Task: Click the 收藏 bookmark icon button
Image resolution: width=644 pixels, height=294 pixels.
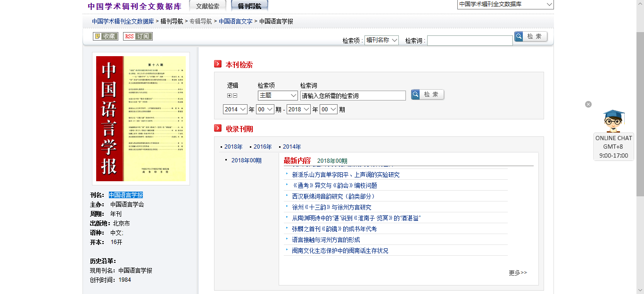Action: click(105, 36)
